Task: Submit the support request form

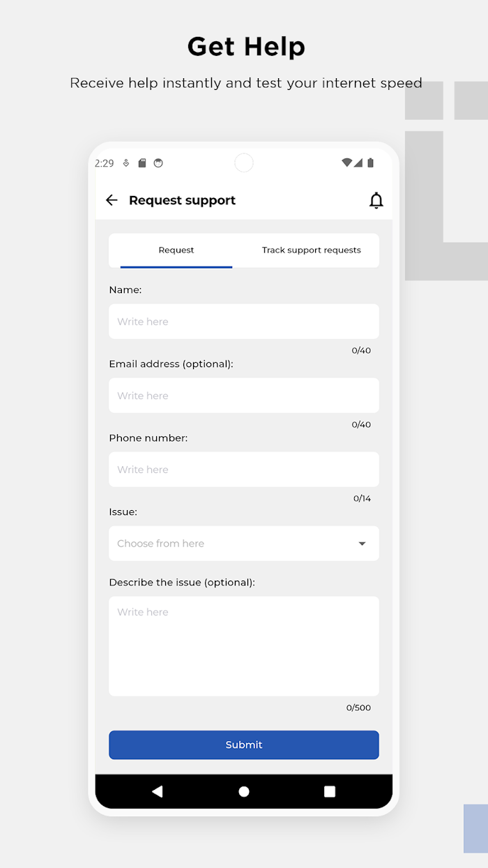Action: [x=244, y=745]
